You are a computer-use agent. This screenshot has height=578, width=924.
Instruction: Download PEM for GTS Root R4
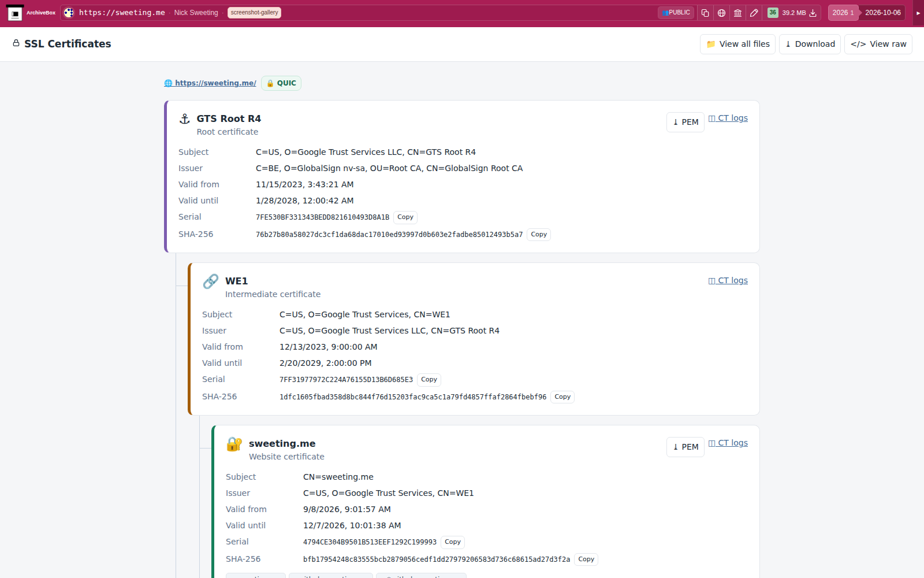pos(685,122)
